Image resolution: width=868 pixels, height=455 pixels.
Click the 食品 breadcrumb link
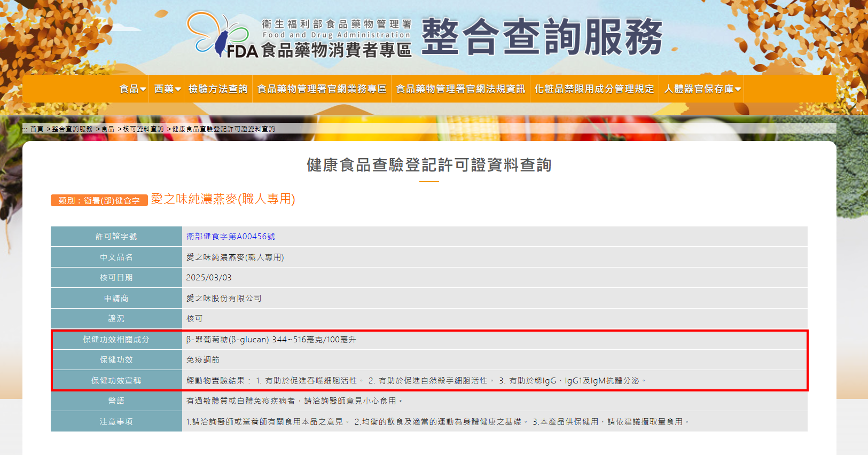(108, 129)
